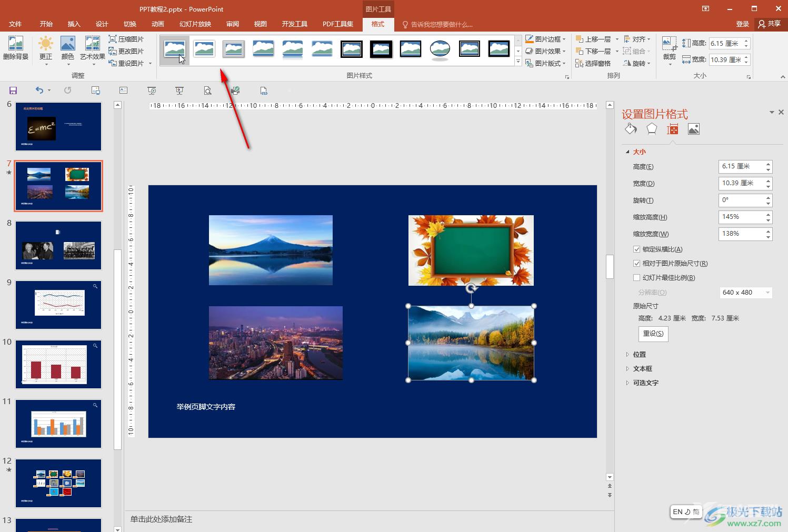
Task: Open Align (对齐) dropdown
Action: [637, 39]
